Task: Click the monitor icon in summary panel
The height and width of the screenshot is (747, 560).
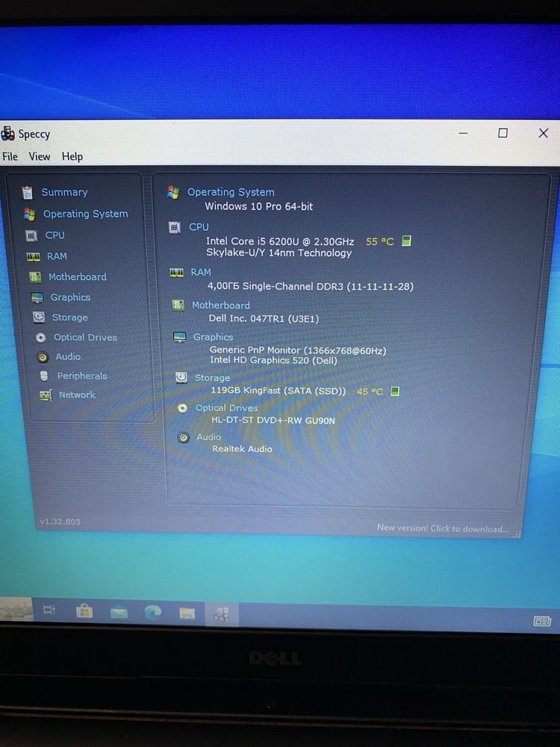Action: tap(179, 338)
